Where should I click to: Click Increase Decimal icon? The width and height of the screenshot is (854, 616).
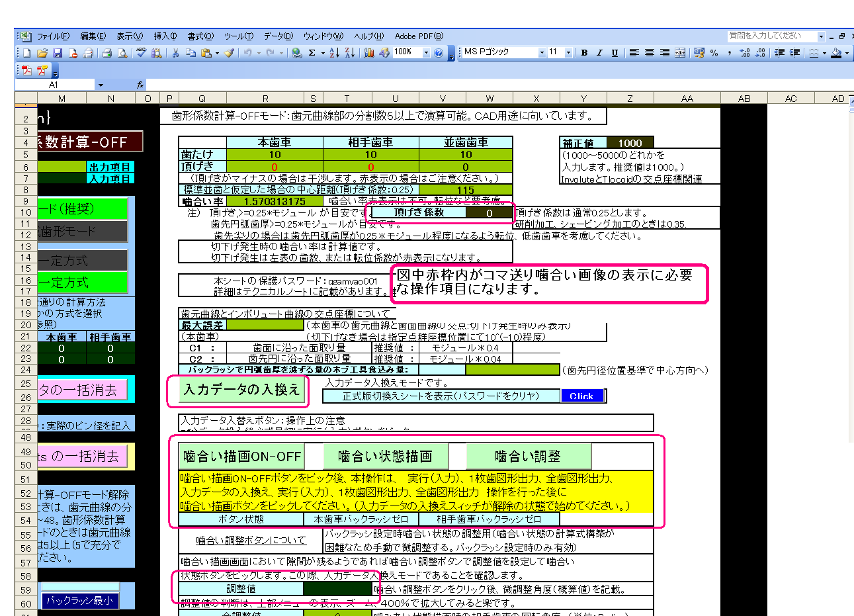[744, 53]
